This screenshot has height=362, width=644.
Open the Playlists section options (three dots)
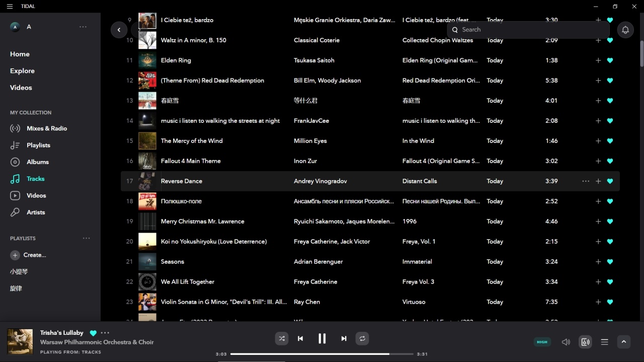coord(87,238)
